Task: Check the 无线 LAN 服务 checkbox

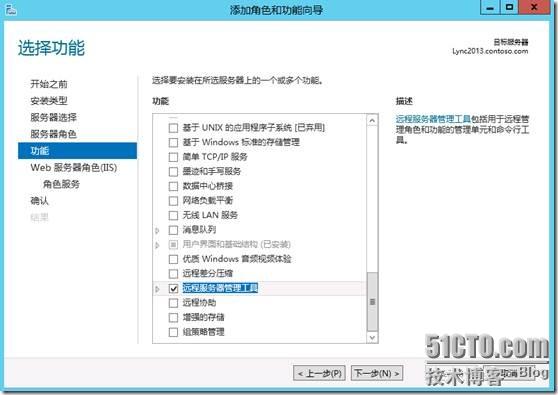Action: tap(173, 215)
